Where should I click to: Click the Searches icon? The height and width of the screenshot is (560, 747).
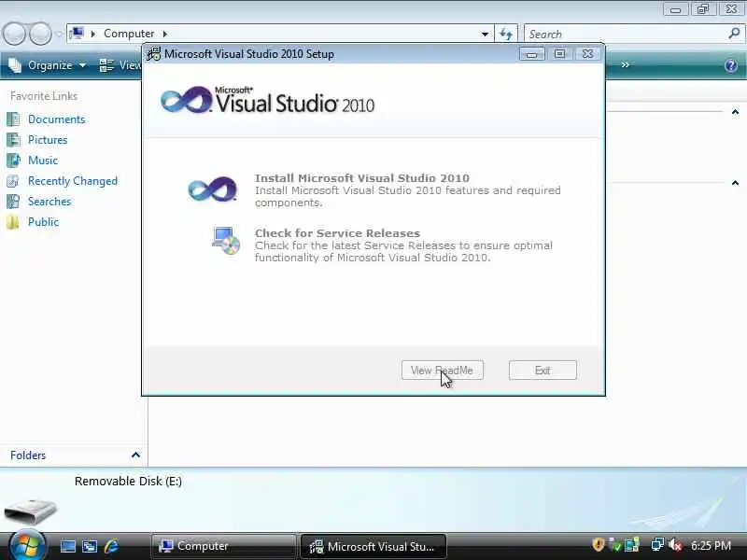(13, 202)
